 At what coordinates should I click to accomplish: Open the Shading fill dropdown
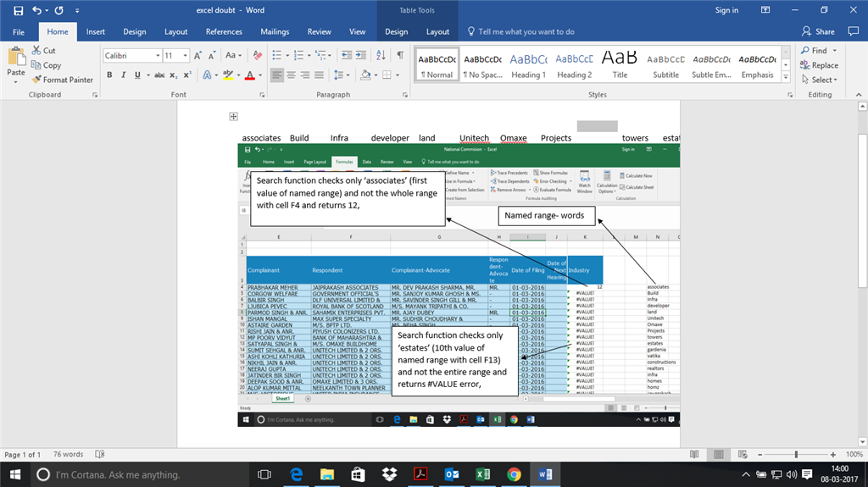point(376,75)
